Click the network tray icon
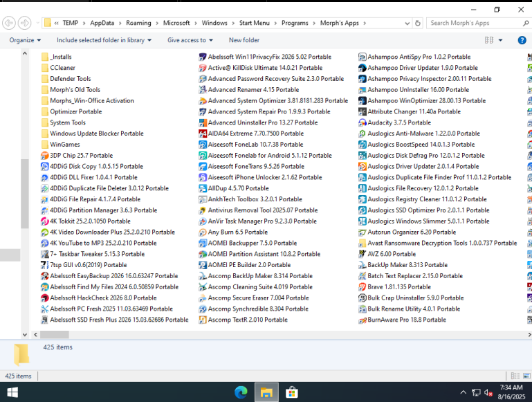Viewport: 532px width, 402px height. 476,392
